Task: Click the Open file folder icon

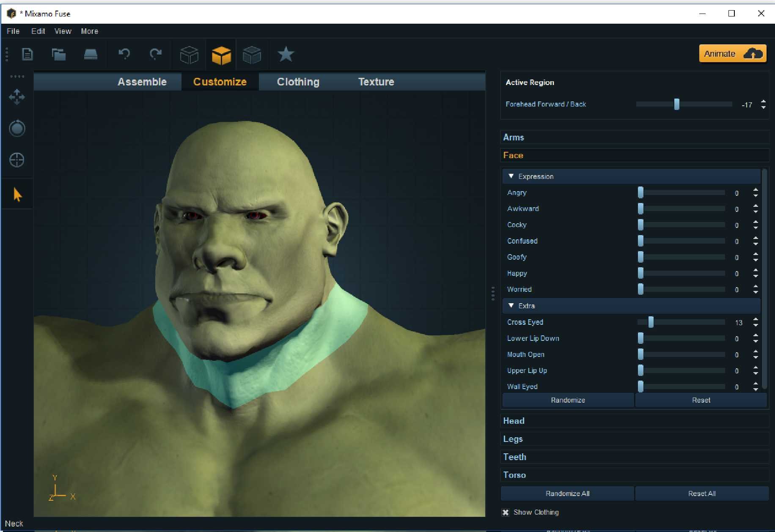Action: (x=59, y=55)
